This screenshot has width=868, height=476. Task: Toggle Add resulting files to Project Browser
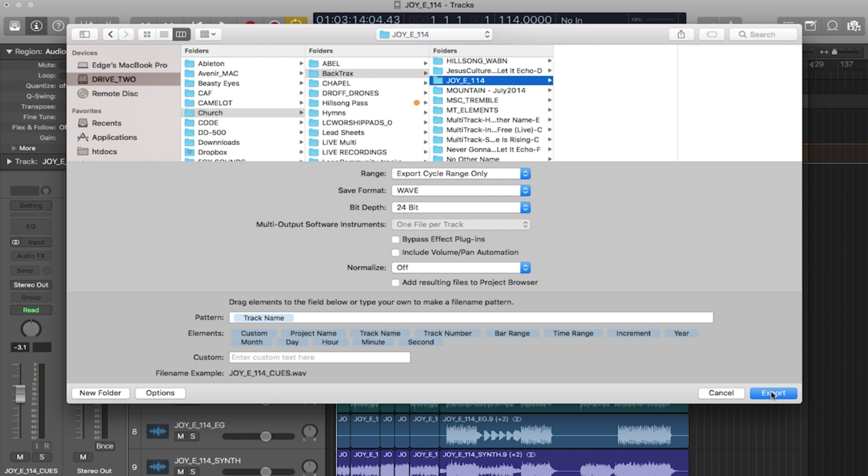pyautogui.click(x=396, y=282)
